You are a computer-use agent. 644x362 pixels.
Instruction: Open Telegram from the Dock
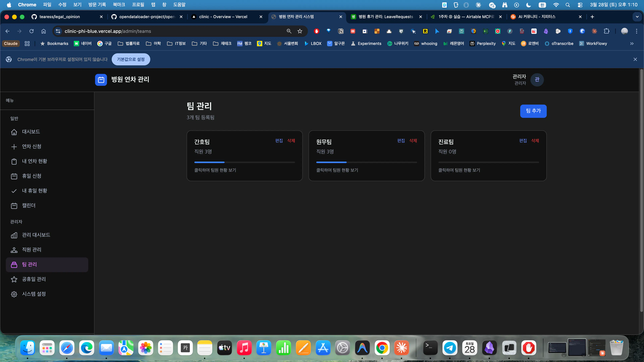point(450,348)
